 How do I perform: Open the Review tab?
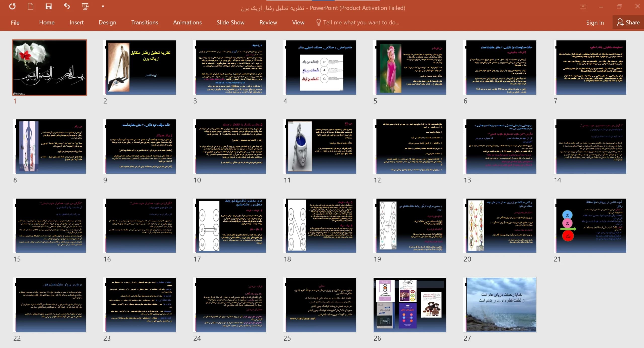(x=268, y=22)
